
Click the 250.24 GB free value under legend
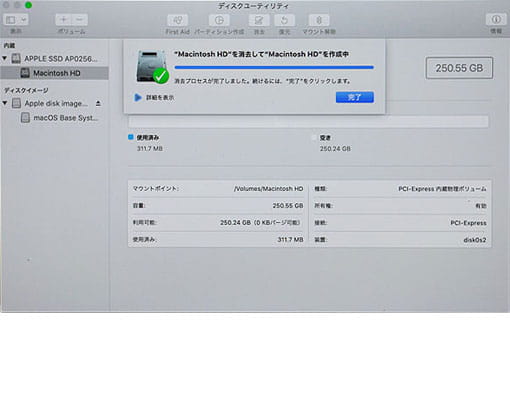(335, 149)
